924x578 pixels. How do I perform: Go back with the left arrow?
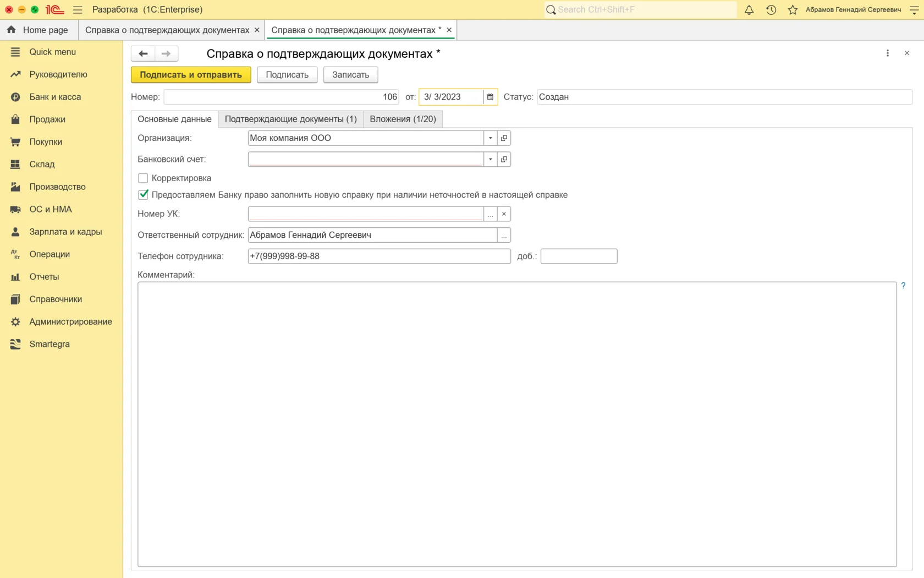[x=143, y=53]
